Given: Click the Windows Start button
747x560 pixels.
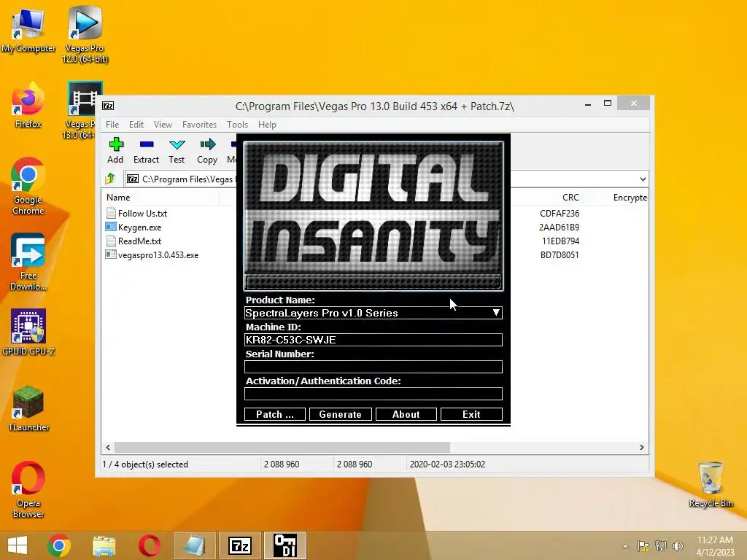Looking at the screenshot, I should click(18, 545).
